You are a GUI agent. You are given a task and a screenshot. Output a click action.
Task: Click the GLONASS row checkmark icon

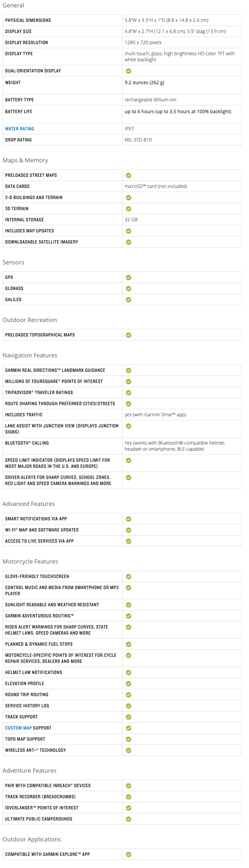click(128, 288)
